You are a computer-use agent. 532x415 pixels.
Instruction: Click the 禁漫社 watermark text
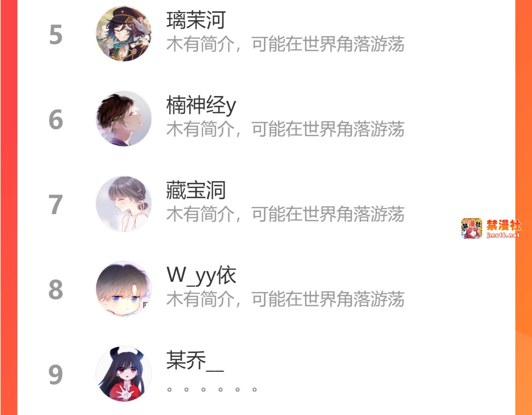coord(504,225)
